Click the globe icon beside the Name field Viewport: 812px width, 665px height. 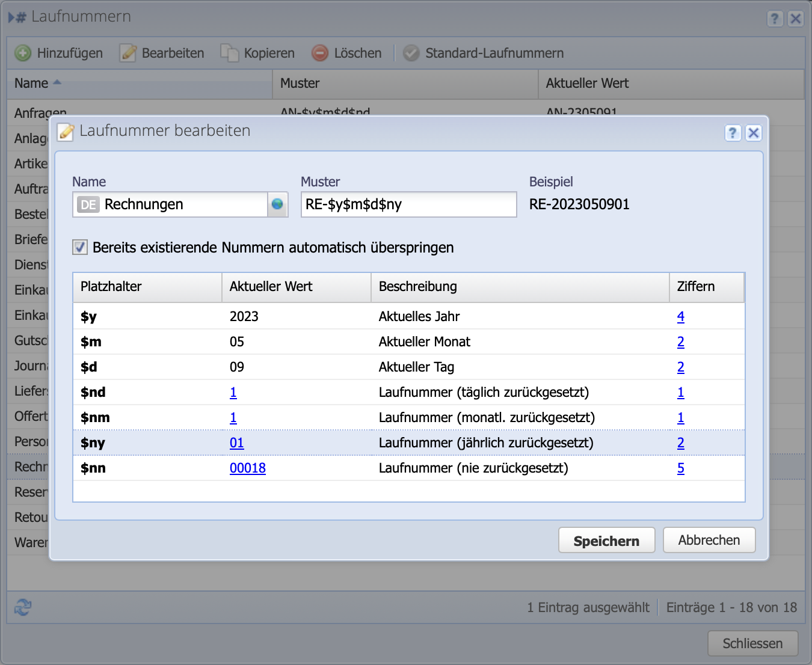coord(277,204)
